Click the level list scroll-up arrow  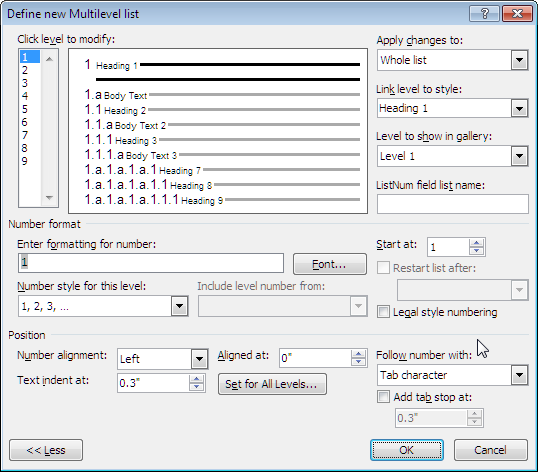[x=49, y=59]
